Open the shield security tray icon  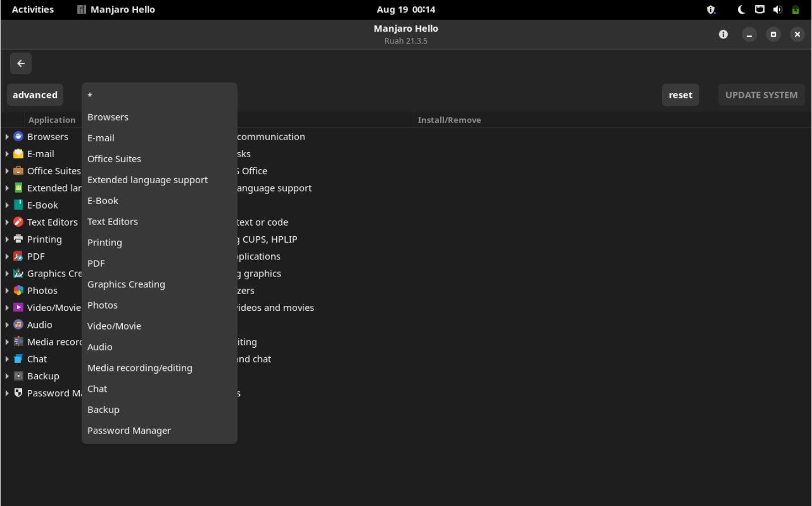711,10
